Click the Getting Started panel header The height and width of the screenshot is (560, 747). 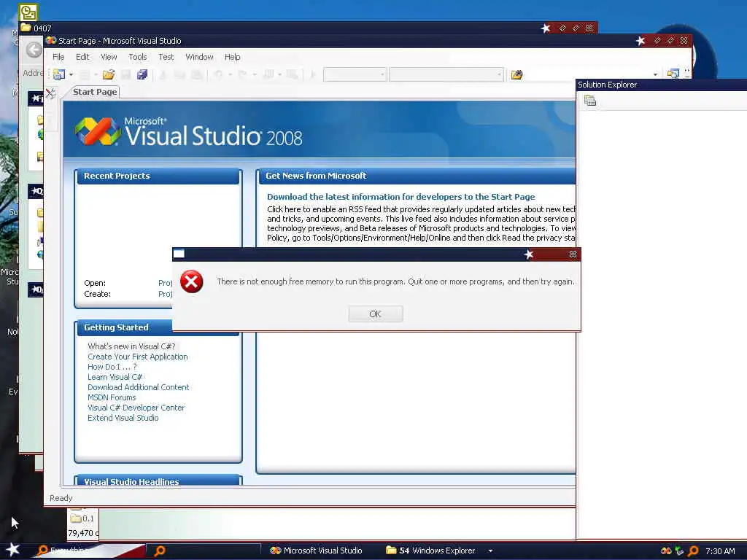click(124, 327)
